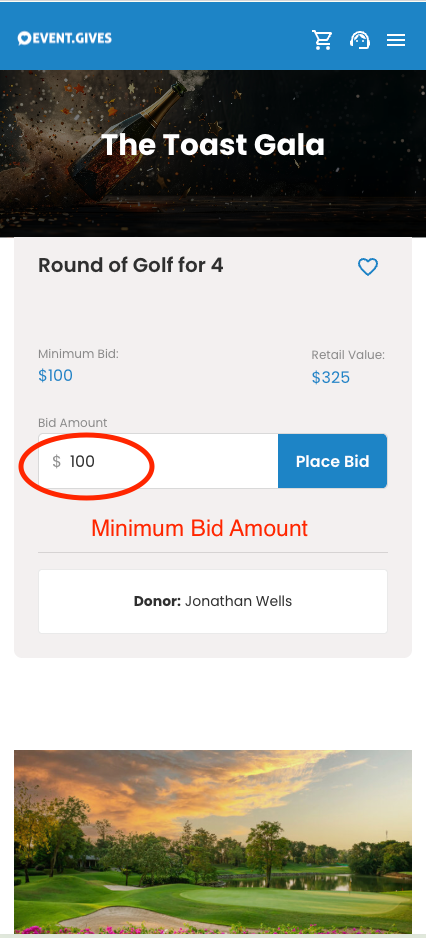
Task: Select the golf course photo
Action: coord(213,841)
